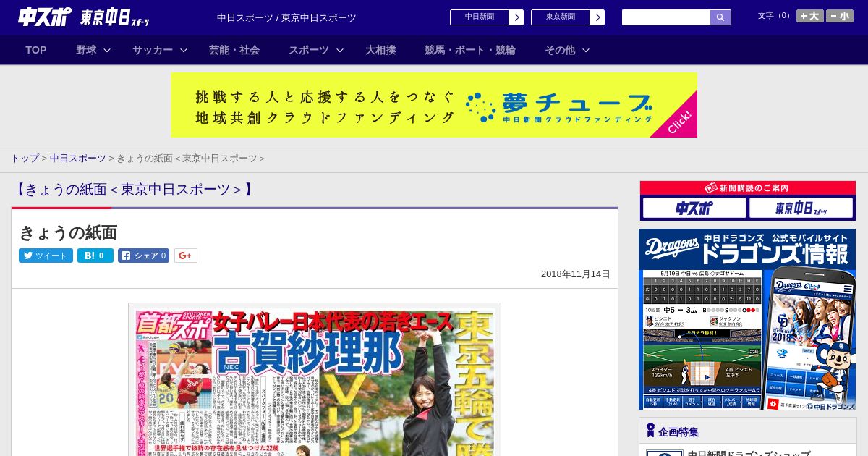Click the 【きょうの紙面＜東京中日スポーツ＞】 page heading
This screenshot has width=868, height=456.
pos(135,190)
